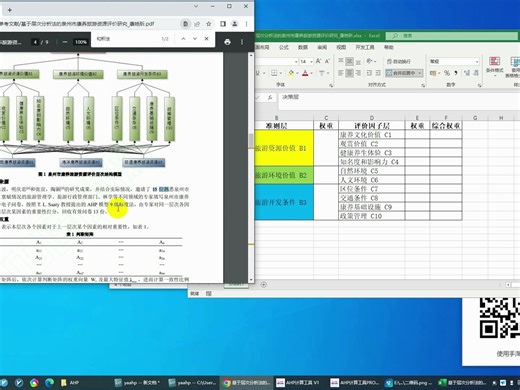Open font color dropdown arrow
Viewport: 520px width, 390px height.
[311, 73]
